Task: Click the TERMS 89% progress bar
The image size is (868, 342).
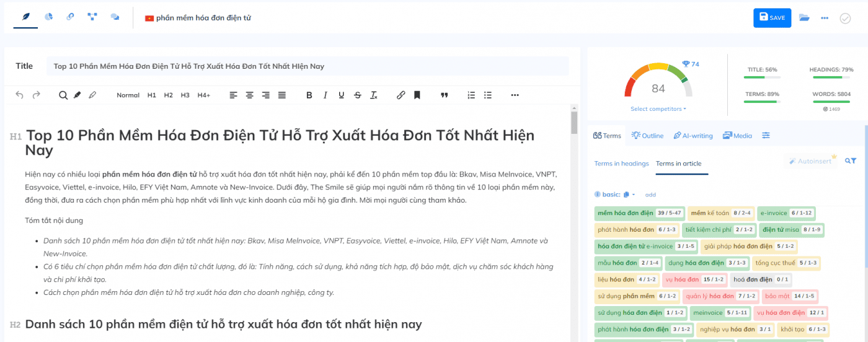Action: pyautogui.click(x=763, y=102)
